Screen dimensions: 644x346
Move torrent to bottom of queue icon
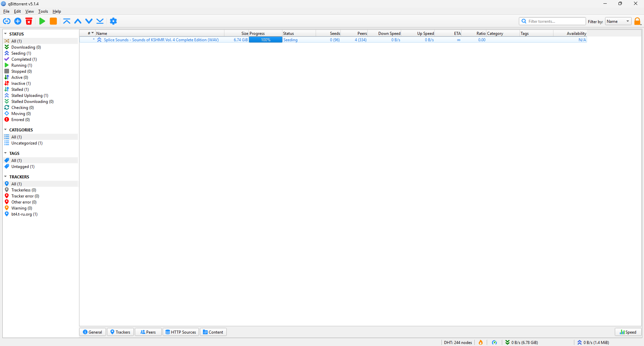(x=100, y=21)
